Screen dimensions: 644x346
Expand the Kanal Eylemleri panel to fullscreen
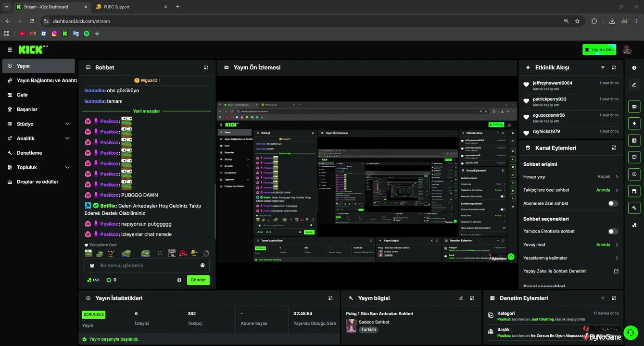point(614,148)
